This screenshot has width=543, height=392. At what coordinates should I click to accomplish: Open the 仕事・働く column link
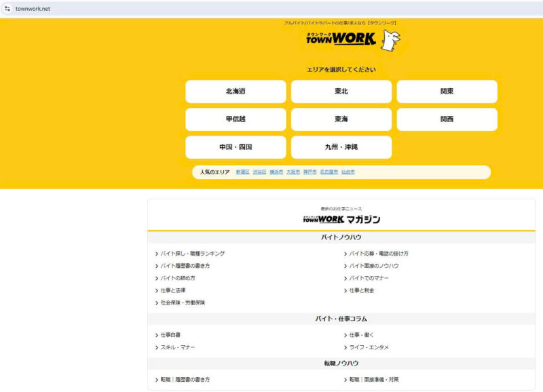click(x=362, y=335)
